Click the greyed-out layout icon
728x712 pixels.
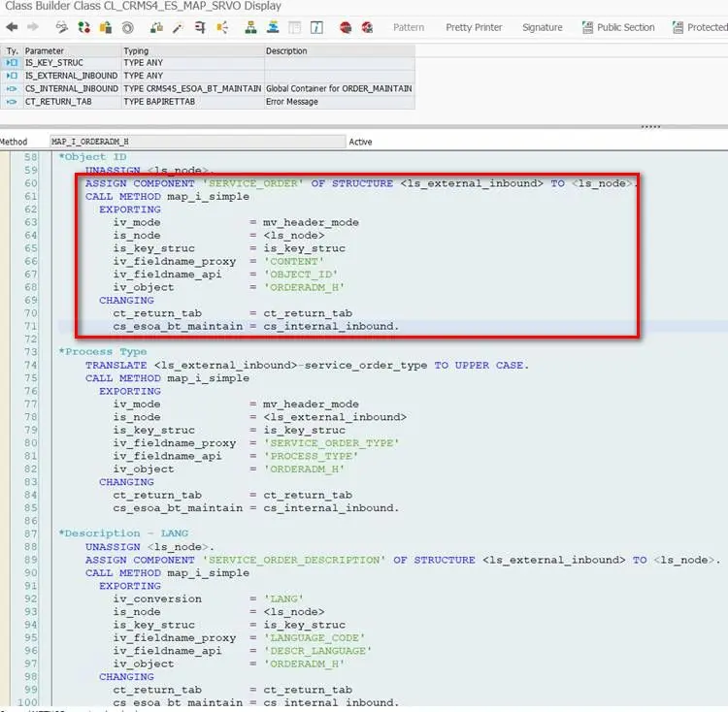pyautogui.click(x=295, y=28)
